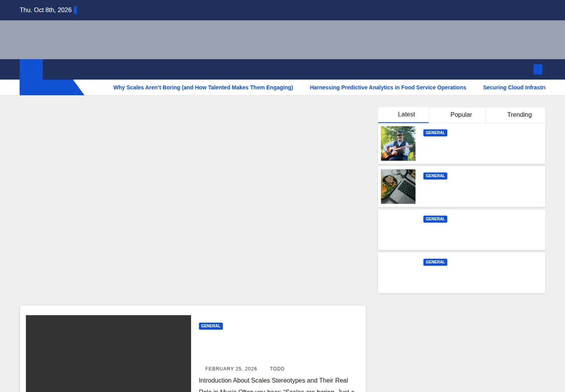565x392 pixels.
Task: Click the GENERAL badge beside the guitar thumbnail
Action: pyautogui.click(x=435, y=133)
